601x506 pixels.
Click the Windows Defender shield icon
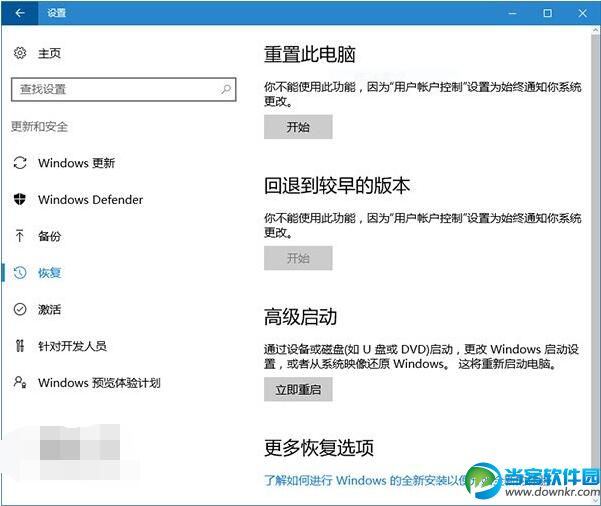click(20, 199)
